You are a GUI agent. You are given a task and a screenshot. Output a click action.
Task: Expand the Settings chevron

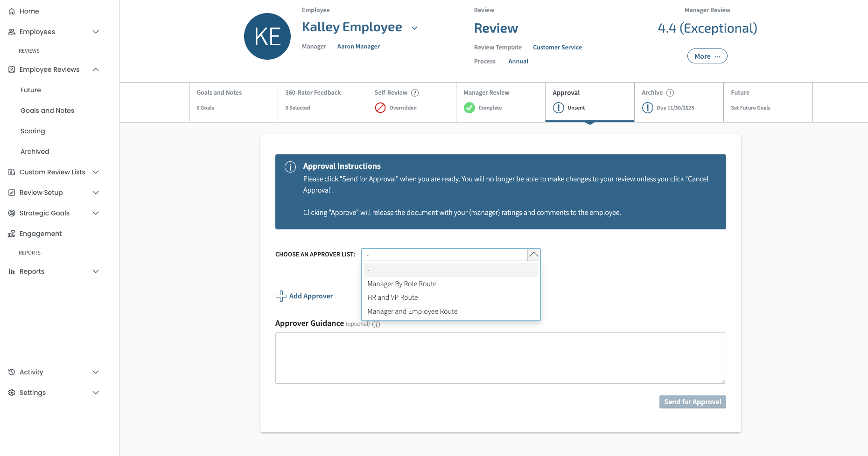(x=96, y=393)
